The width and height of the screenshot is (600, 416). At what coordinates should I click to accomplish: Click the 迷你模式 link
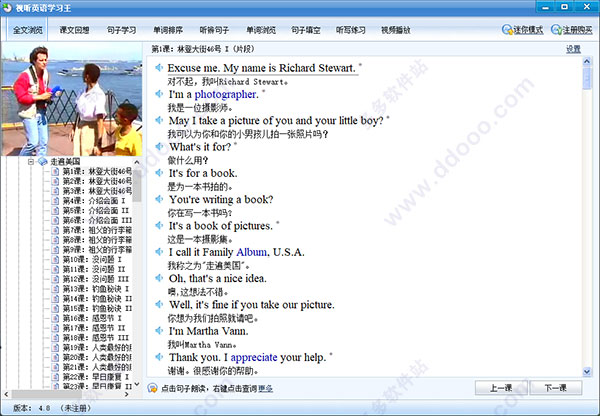coord(528,30)
